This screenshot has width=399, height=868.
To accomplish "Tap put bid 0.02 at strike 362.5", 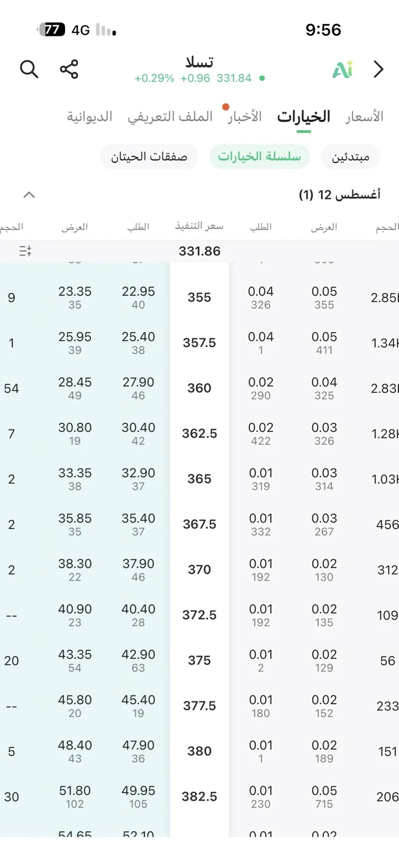I will pos(261,427).
